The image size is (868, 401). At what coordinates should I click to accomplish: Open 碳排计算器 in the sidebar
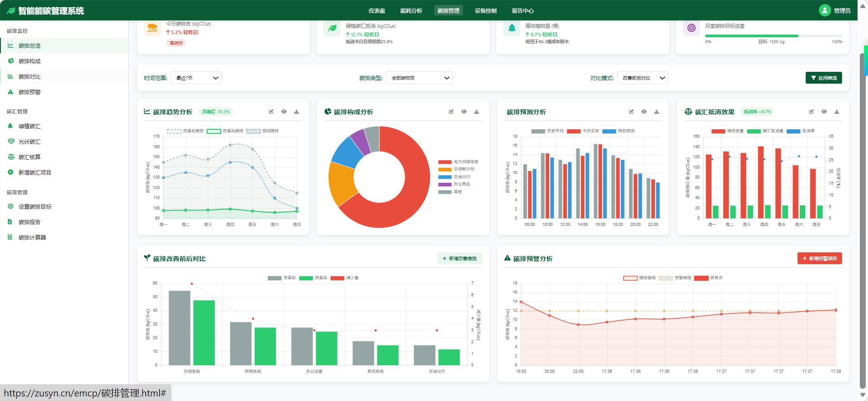pos(32,237)
